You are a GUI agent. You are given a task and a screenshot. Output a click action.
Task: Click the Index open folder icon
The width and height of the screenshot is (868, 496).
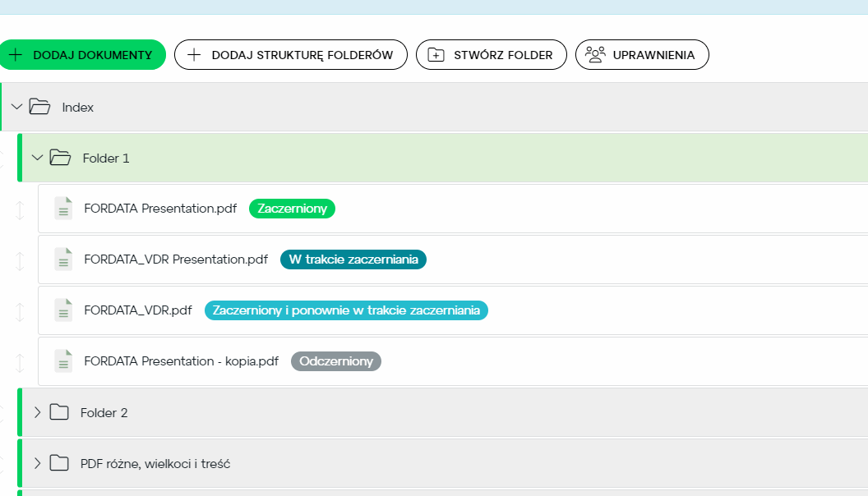39,106
